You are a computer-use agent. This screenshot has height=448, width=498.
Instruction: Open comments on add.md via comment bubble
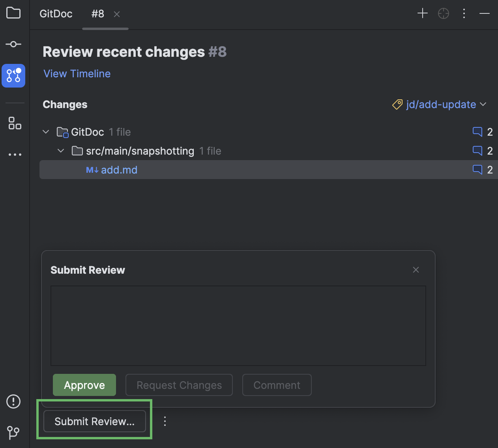click(x=477, y=170)
